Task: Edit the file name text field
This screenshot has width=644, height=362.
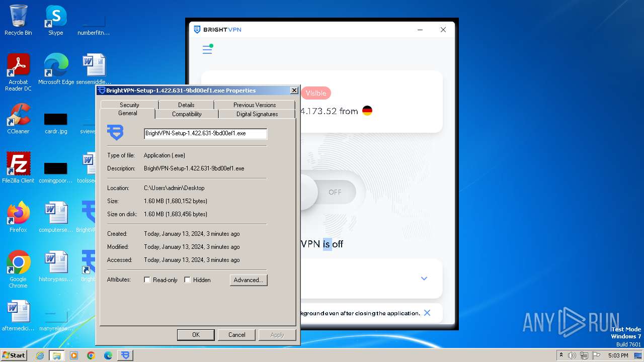Action: tap(205, 134)
